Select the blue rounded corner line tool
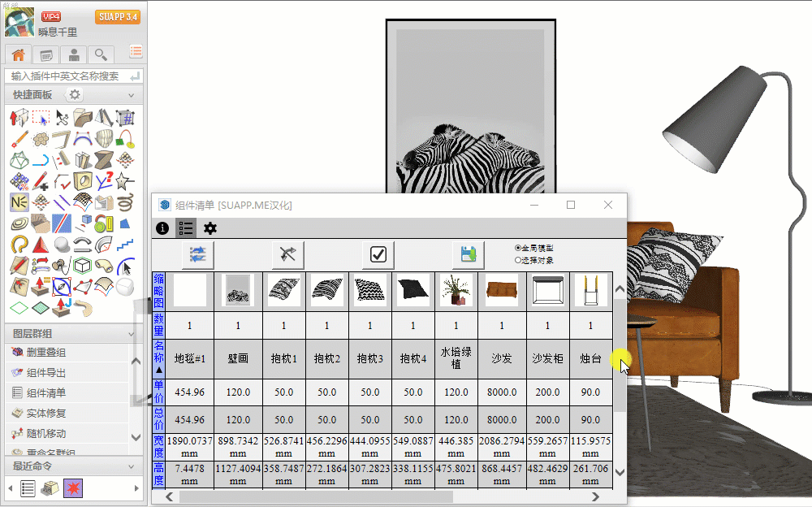 click(41, 160)
